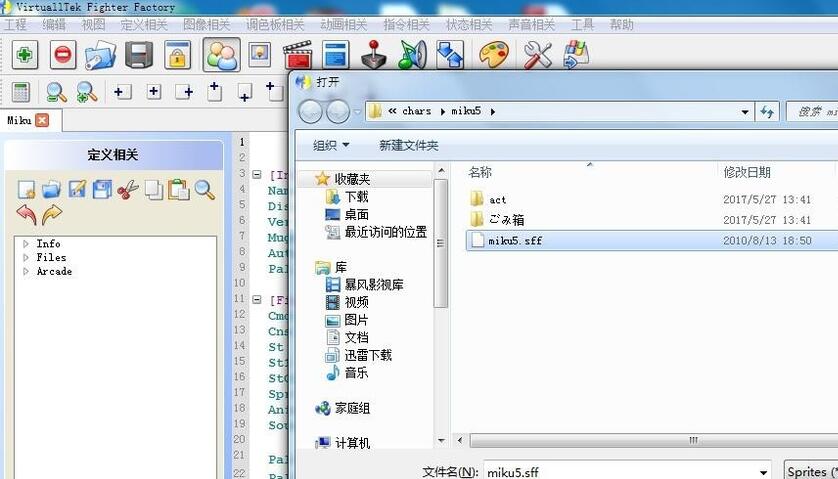
Task: Click the navigation pane vertical scrollbar
Action: (441, 243)
